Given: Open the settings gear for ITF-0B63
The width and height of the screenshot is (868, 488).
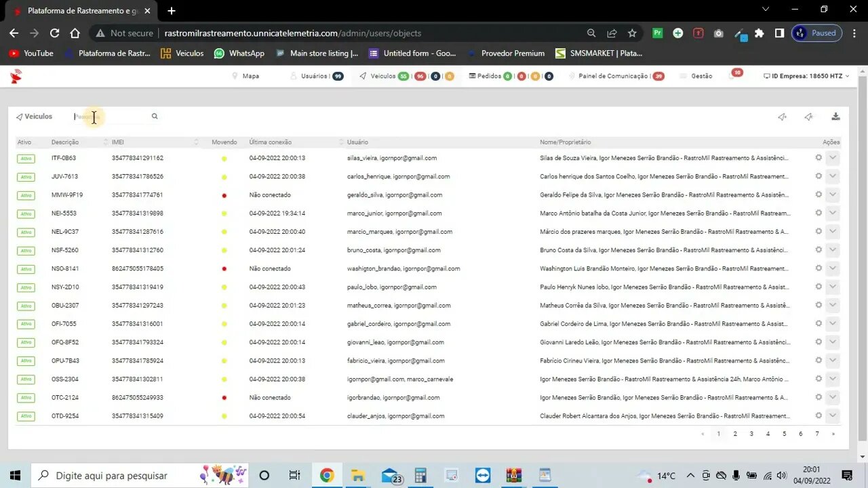Looking at the screenshot, I should pos(818,157).
